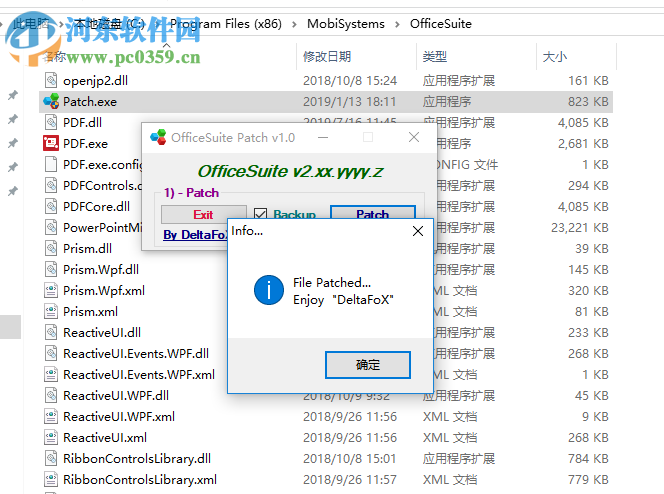The height and width of the screenshot is (494, 664).
Task: Click the openjp2.dll date 2018/10/8 15:24
Action: 350,80
